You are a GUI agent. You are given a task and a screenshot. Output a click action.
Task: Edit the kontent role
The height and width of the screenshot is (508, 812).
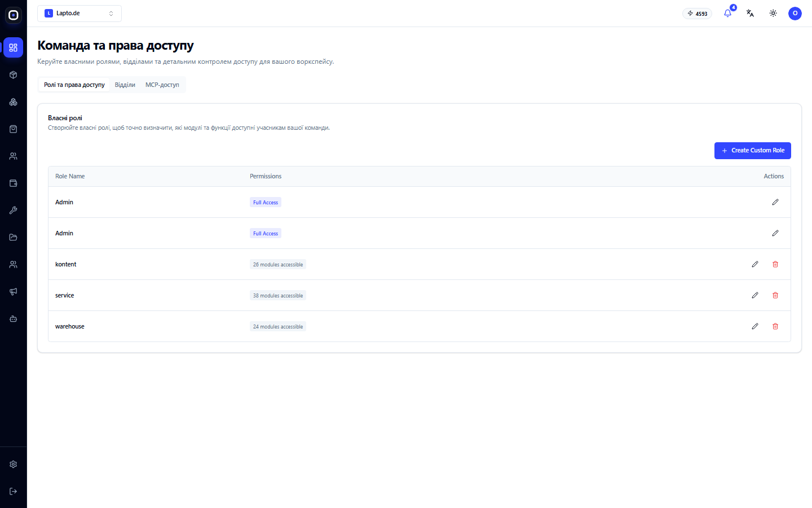[x=755, y=264]
